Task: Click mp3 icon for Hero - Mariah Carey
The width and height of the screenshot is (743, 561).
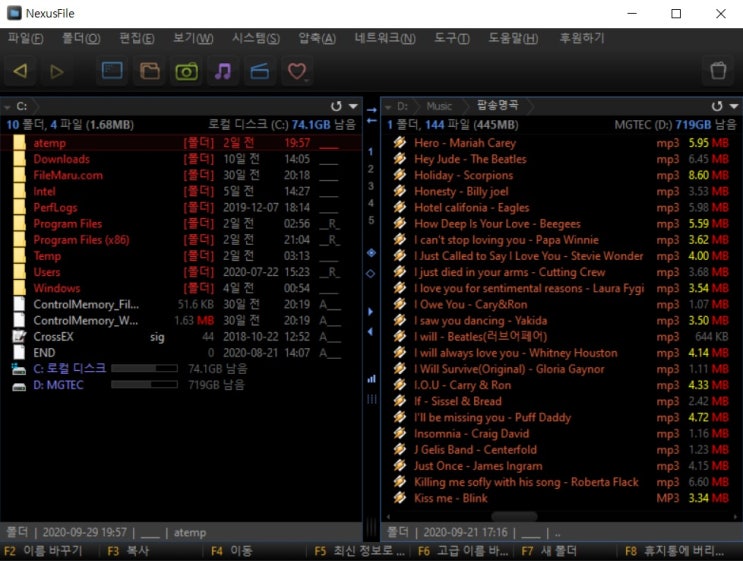Action: [x=399, y=142]
